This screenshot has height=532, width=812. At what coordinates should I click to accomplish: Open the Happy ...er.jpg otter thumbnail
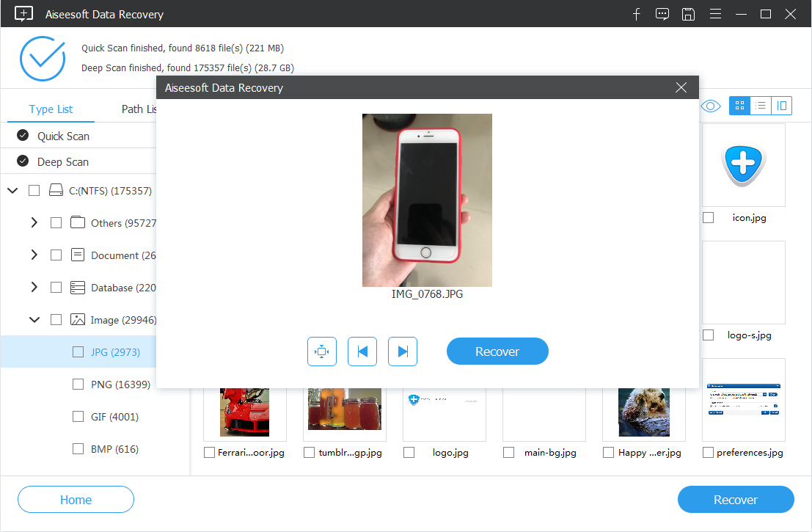coord(644,413)
